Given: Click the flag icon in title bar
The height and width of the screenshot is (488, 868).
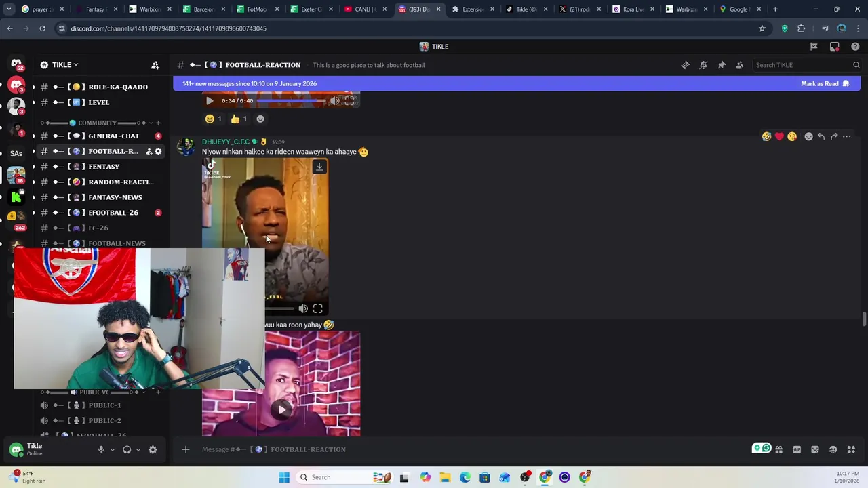Looking at the screenshot, I should point(814,47).
